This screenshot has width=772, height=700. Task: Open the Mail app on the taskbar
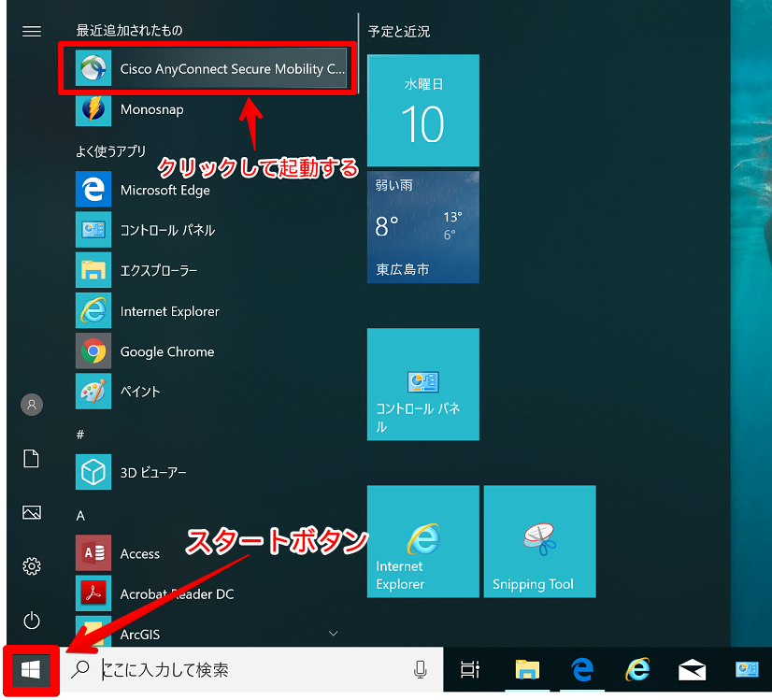[692, 670]
